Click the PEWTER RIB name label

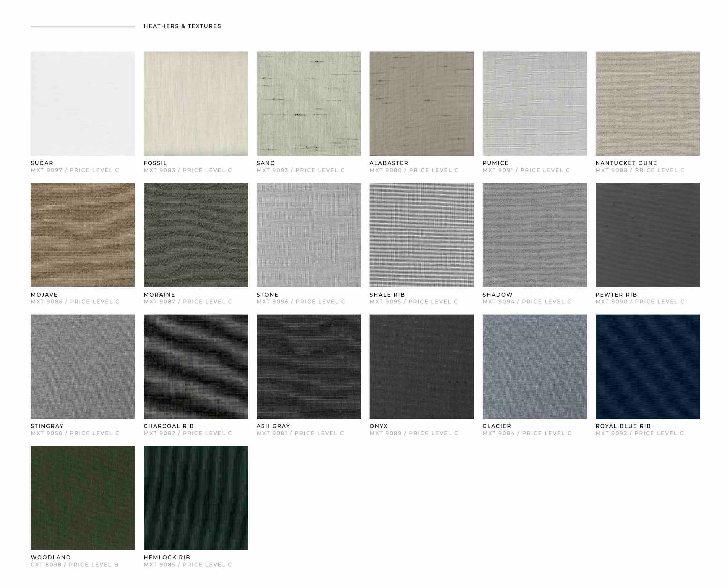(x=616, y=295)
